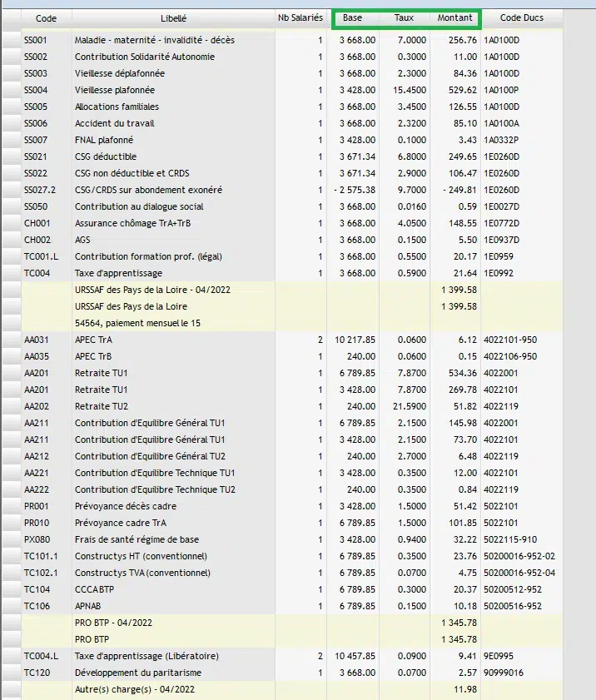This screenshot has height=700, width=596.
Task: Select the SS001 code cell
Action: (36, 40)
